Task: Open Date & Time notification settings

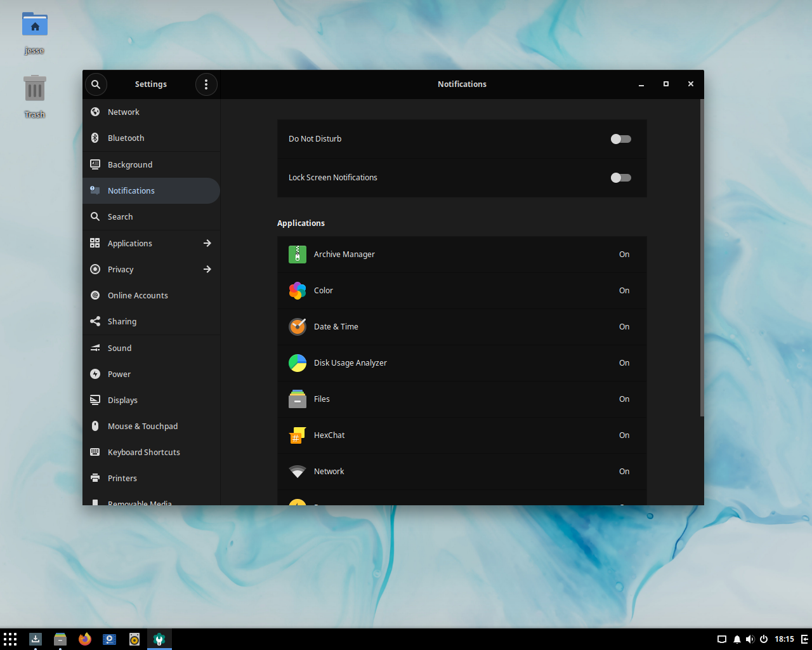Action: tap(462, 327)
